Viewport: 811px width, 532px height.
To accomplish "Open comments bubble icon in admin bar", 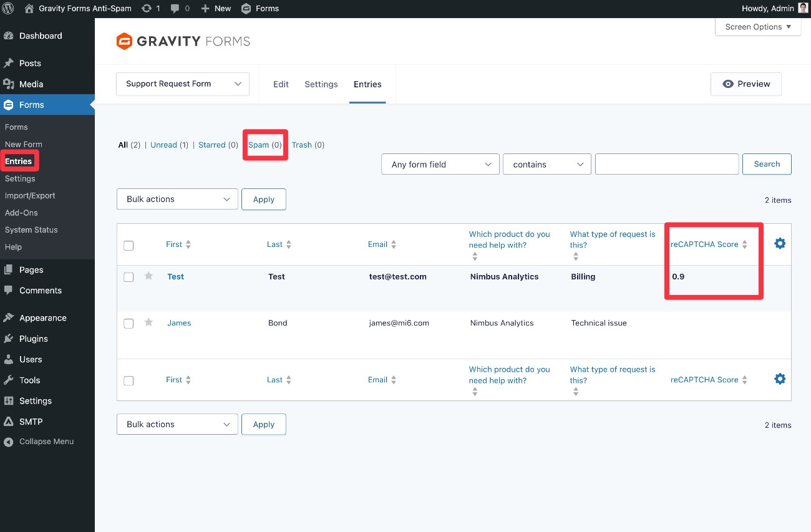I will 175,9.
